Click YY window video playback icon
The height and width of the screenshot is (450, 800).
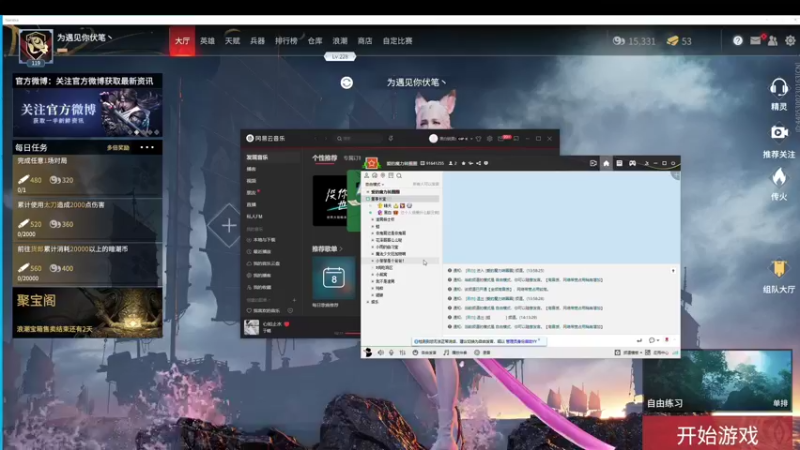click(593, 163)
